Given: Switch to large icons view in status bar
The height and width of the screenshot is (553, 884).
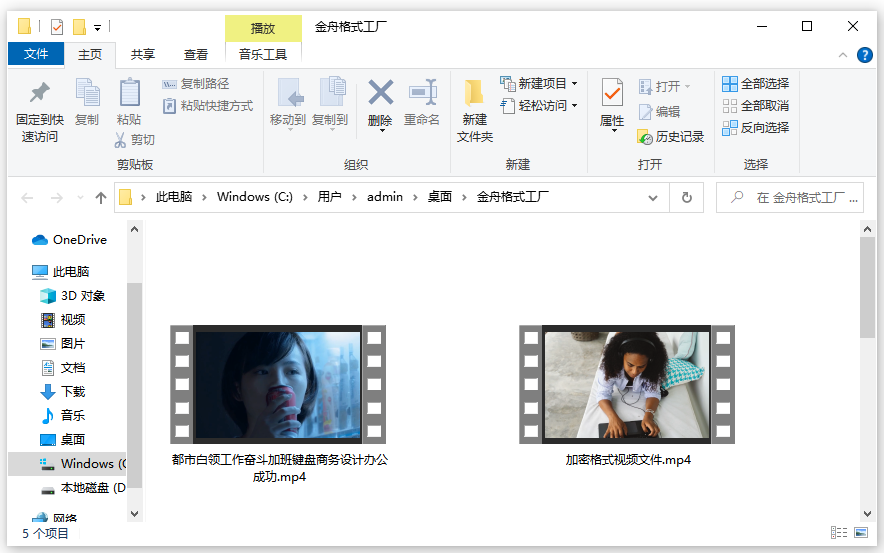Looking at the screenshot, I should [x=861, y=533].
